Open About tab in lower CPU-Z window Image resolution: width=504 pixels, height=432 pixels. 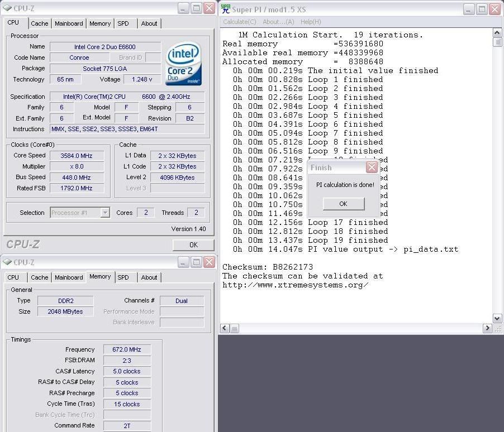[149, 277]
